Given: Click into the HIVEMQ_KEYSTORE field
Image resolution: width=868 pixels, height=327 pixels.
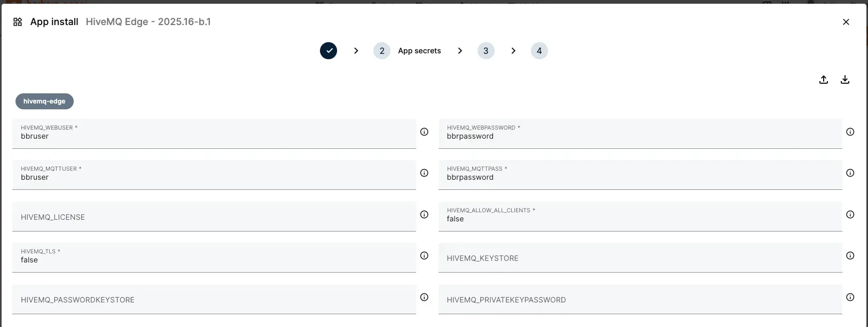Looking at the screenshot, I should point(640,258).
